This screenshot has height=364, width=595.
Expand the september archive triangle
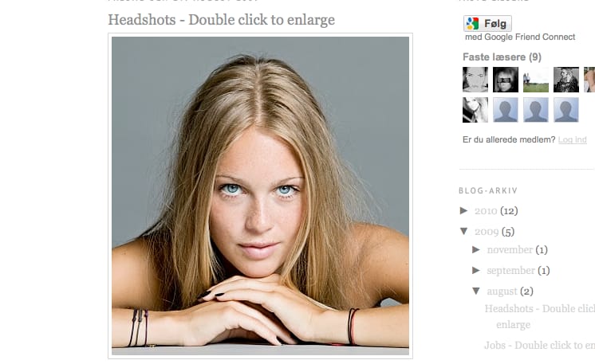pyautogui.click(x=476, y=271)
